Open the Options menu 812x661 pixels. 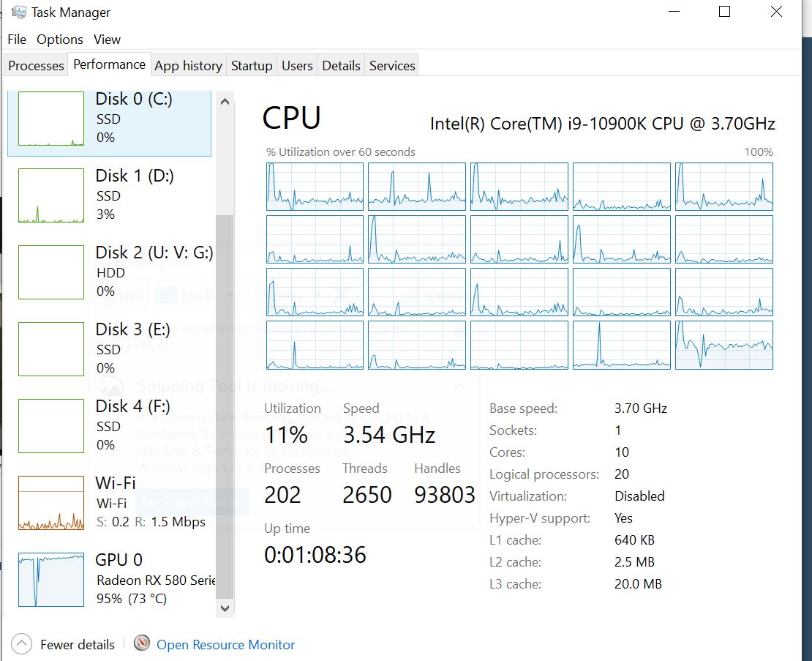point(59,40)
